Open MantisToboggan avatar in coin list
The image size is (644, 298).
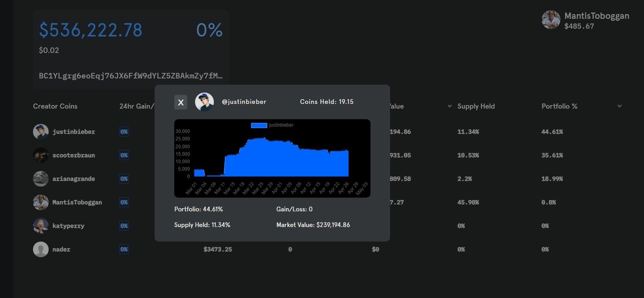click(41, 202)
